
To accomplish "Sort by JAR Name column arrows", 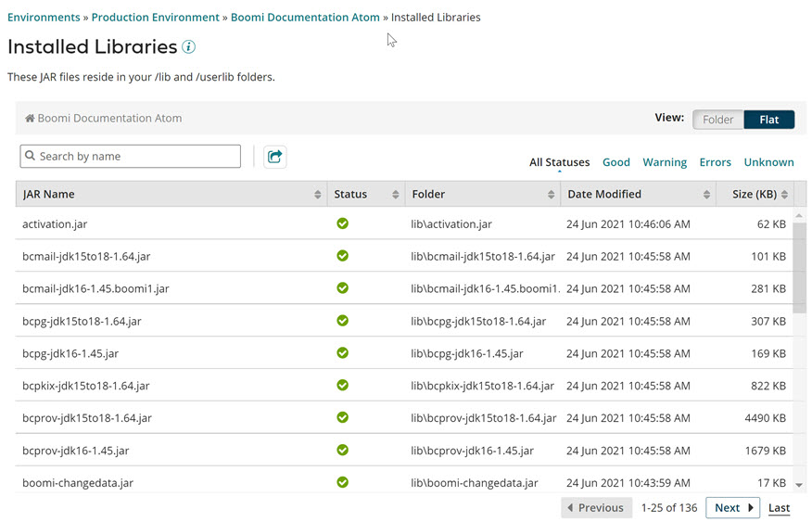I will click(x=317, y=194).
